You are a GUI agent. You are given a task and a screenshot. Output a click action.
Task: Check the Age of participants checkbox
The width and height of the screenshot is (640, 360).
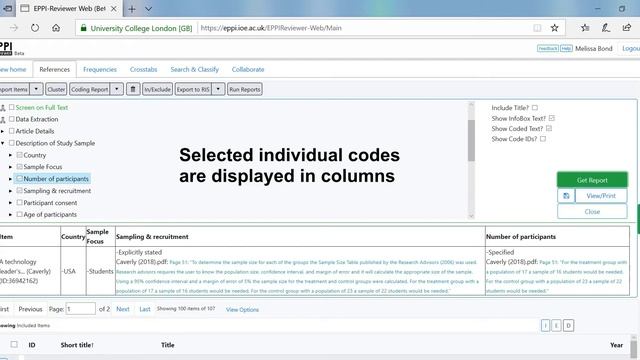click(x=20, y=214)
